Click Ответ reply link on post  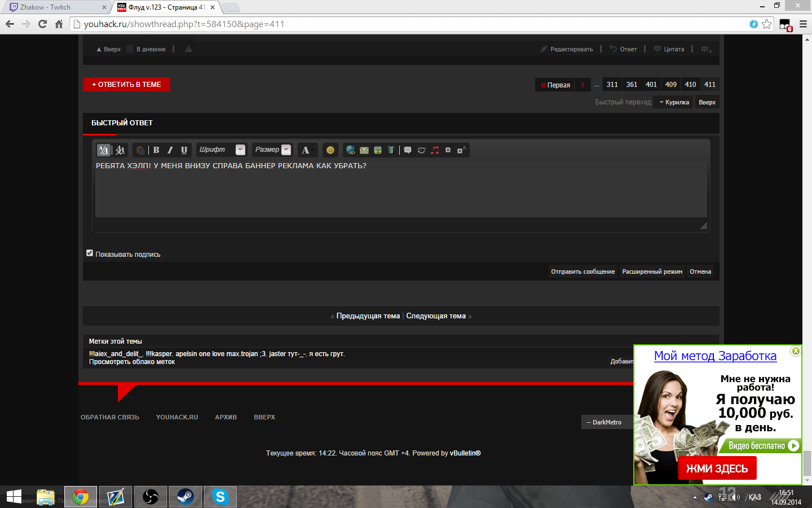[x=624, y=49]
